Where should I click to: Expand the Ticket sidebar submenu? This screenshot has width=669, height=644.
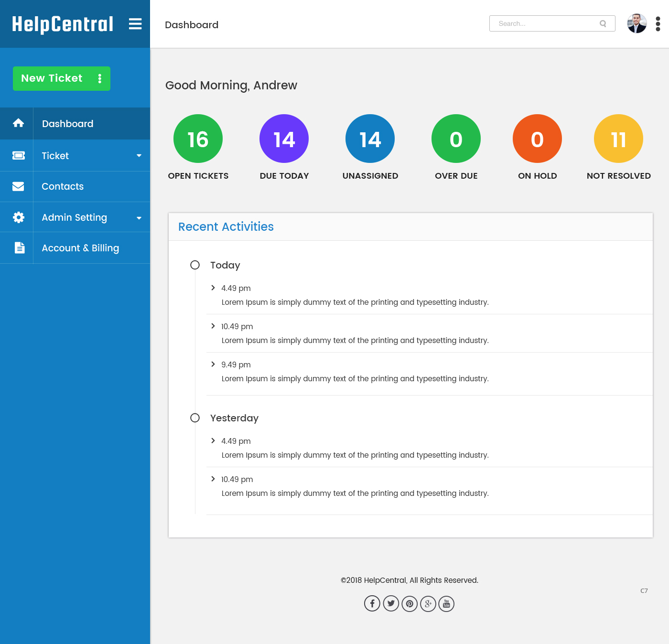[x=139, y=156]
